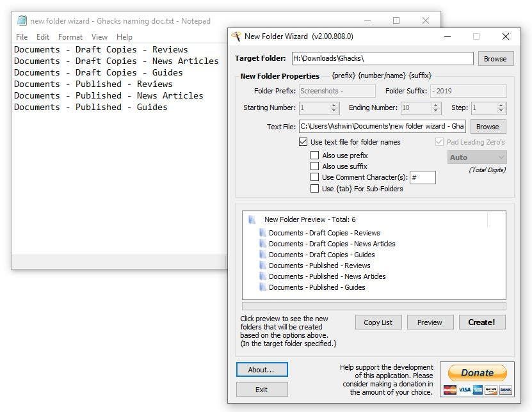Click the New Folder Wizard title bar icon
The height and width of the screenshot is (412, 532).
236,36
